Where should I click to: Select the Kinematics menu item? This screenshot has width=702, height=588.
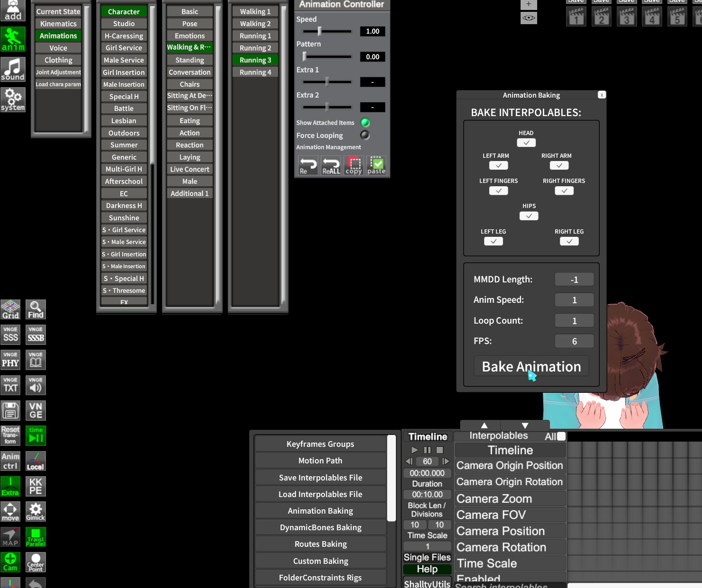pyautogui.click(x=58, y=24)
